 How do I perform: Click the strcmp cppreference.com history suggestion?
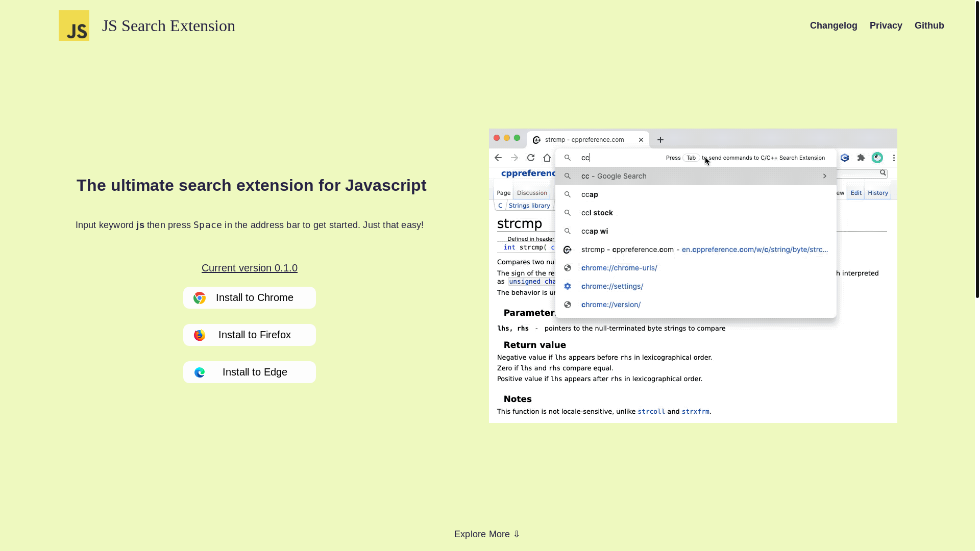(696, 249)
